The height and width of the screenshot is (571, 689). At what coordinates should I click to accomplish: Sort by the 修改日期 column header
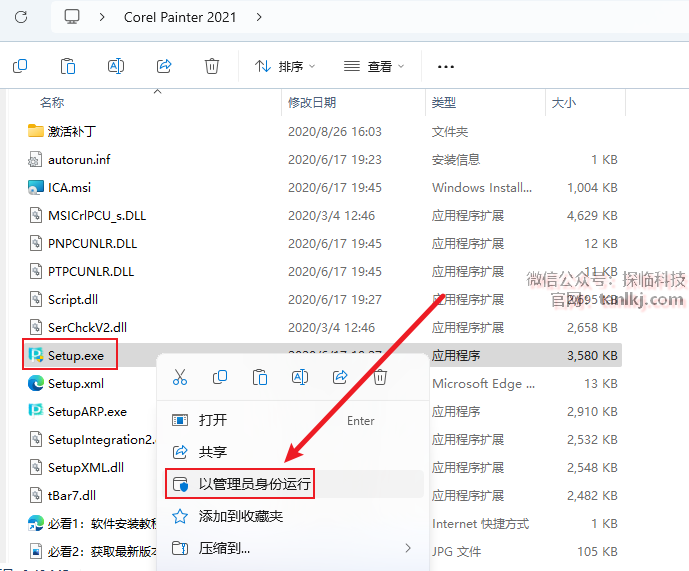312,103
